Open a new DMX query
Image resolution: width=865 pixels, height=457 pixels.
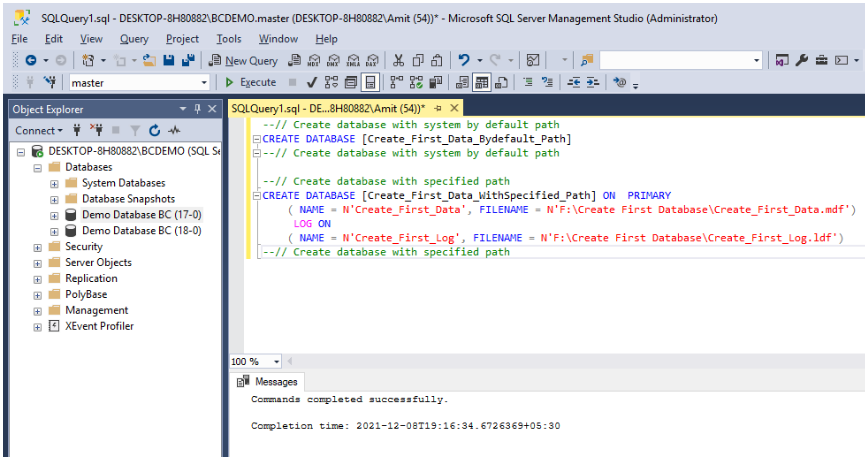334,60
